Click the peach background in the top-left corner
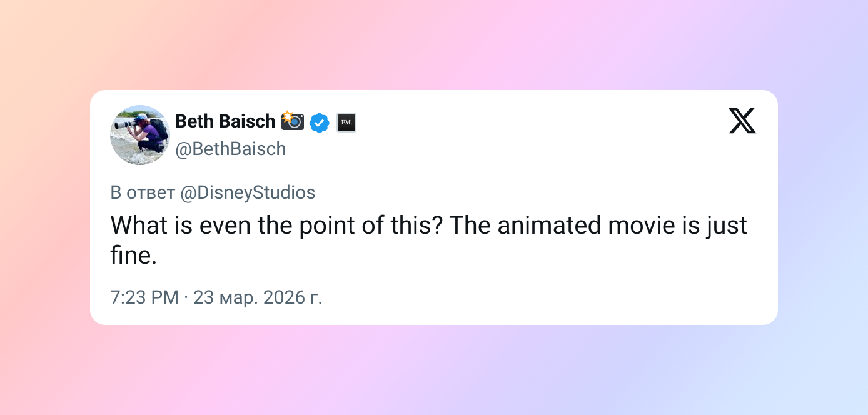The height and width of the screenshot is (415, 868). click(25, 25)
